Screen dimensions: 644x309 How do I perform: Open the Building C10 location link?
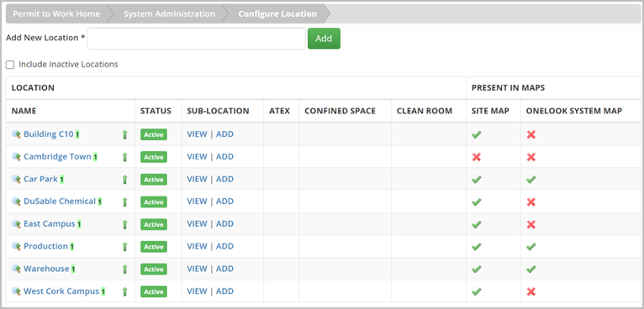point(49,134)
